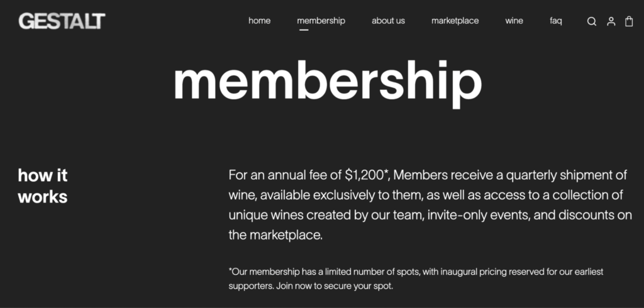The width and height of the screenshot is (644, 308).
Task: Click "the marketplace" in the description paragraph
Action: click(275, 236)
